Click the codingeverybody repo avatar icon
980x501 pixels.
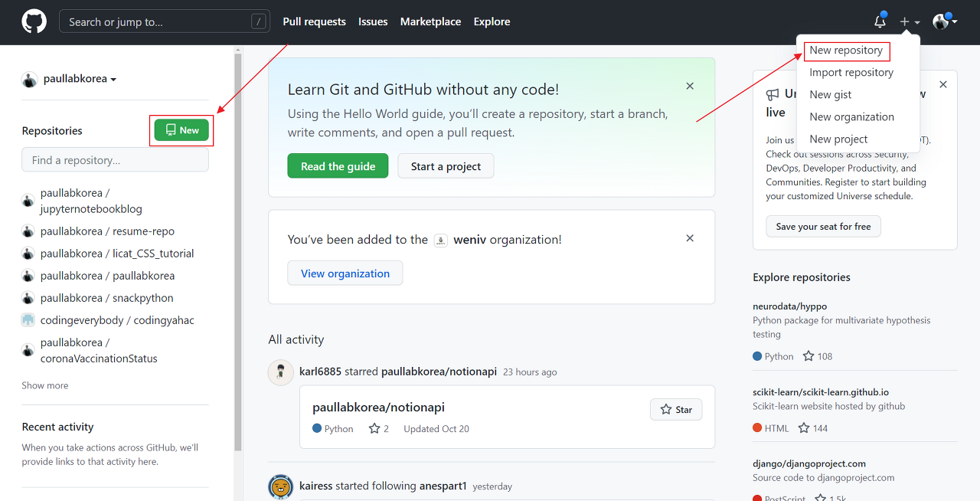tap(28, 320)
